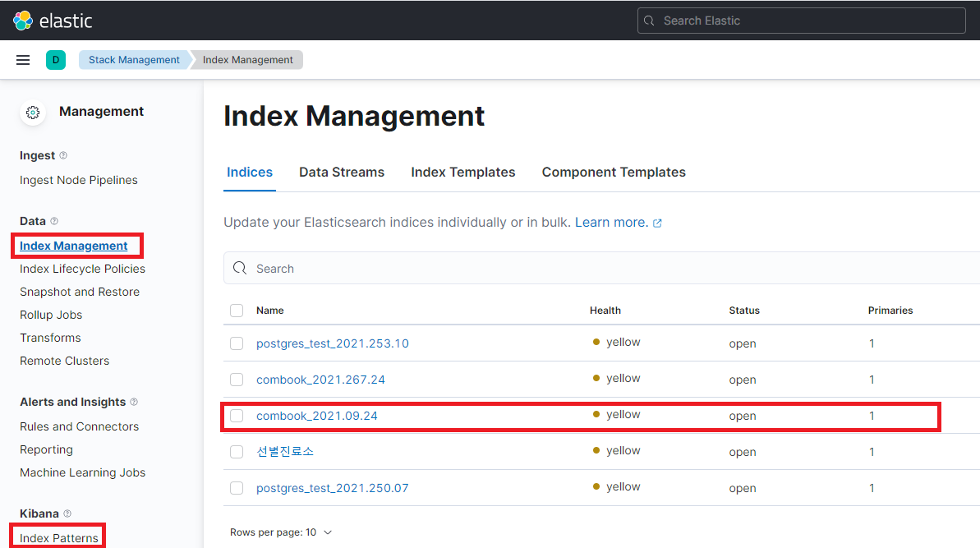The image size is (980, 548).
Task: Open the Learn more link
Action: pyautogui.click(x=612, y=223)
